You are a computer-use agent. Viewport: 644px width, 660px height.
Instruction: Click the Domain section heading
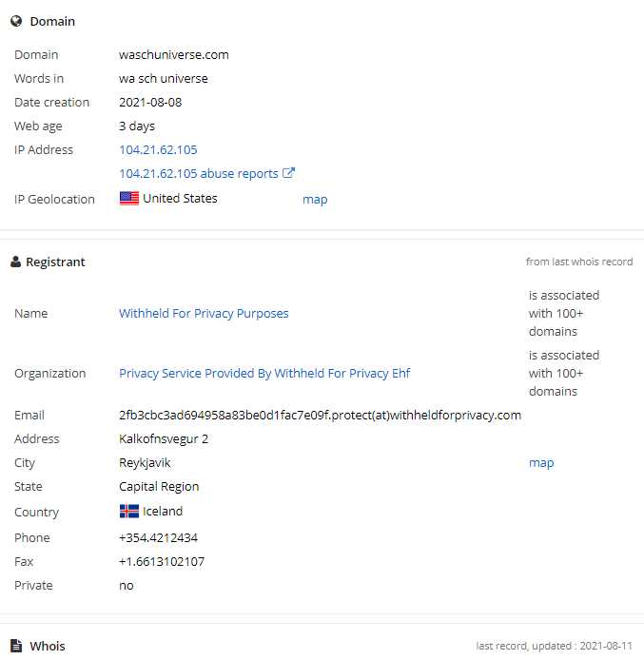coord(52,22)
